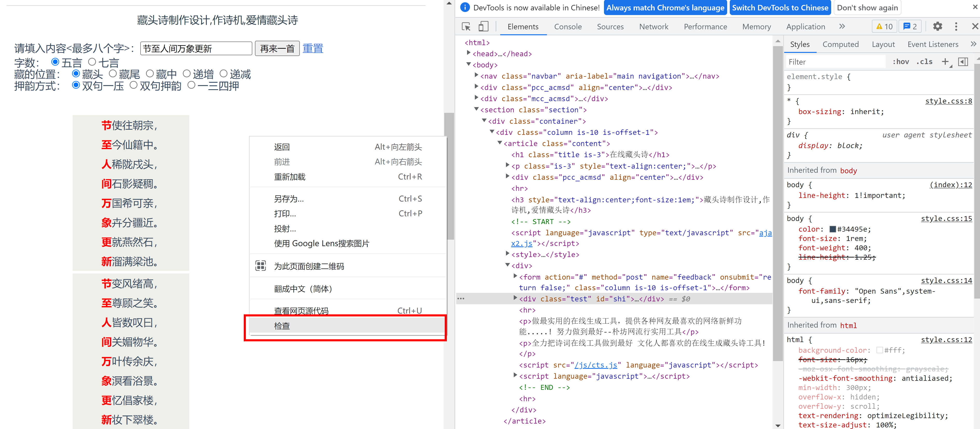Click the messages count badge showing 2
The image size is (980, 429).
coord(910,26)
